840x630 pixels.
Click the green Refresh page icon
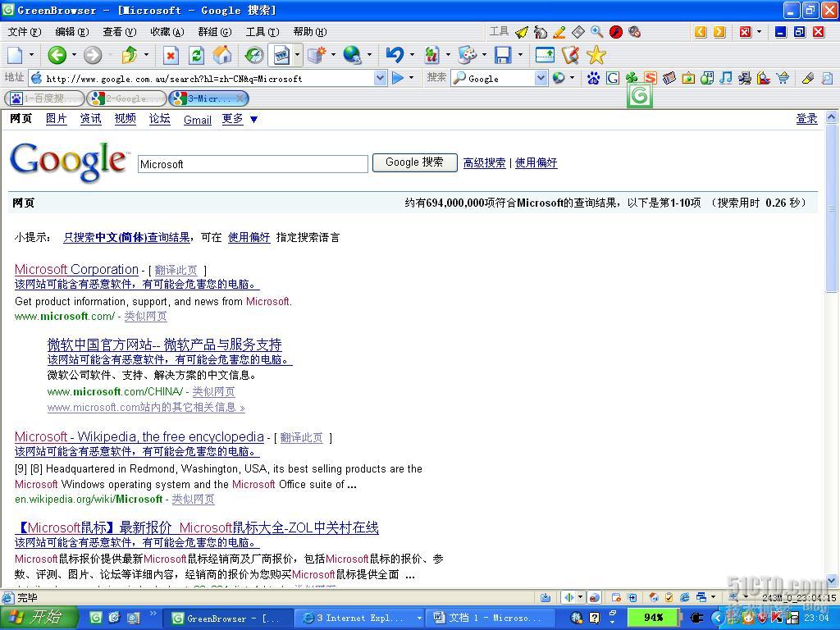coord(197,55)
